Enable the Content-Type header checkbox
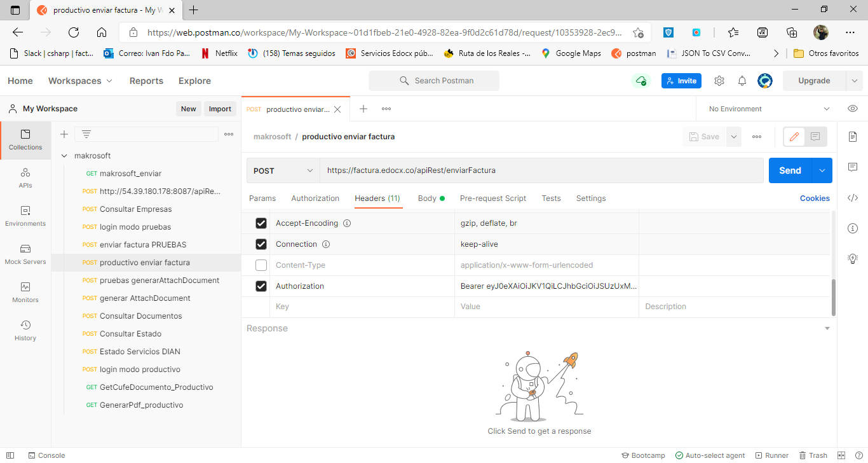The image size is (868, 463). click(x=261, y=265)
